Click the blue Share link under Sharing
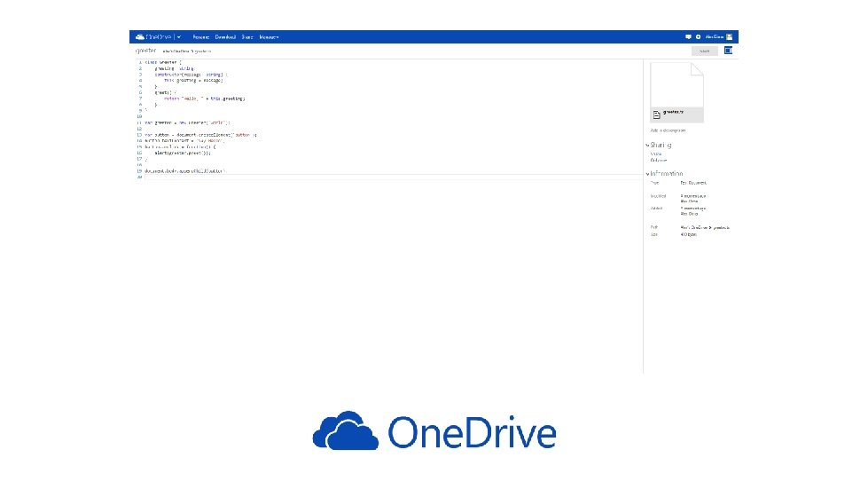 (656, 154)
